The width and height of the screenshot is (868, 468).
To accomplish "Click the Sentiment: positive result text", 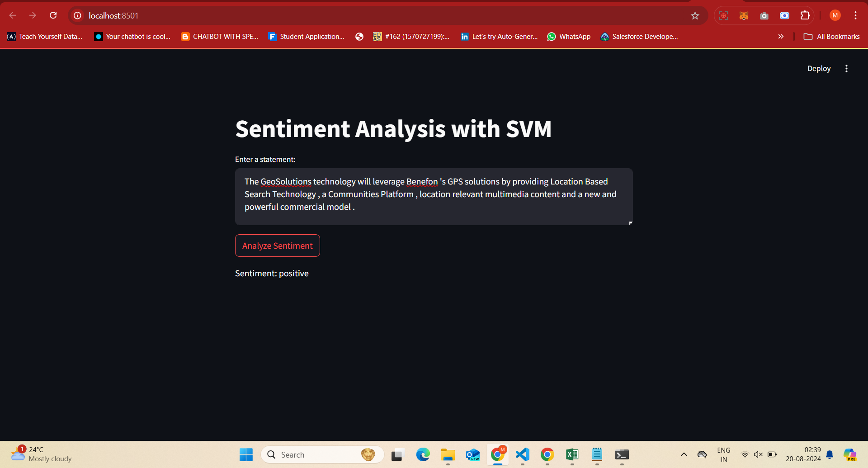I will [272, 273].
